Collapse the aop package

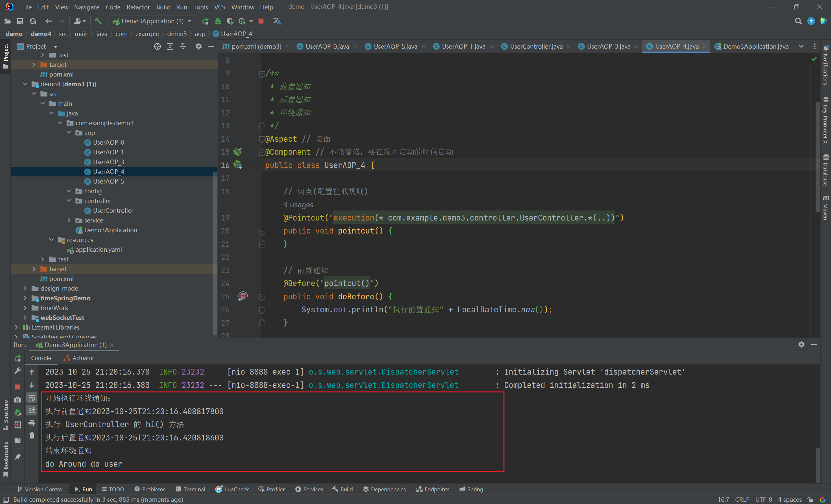(x=69, y=133)
